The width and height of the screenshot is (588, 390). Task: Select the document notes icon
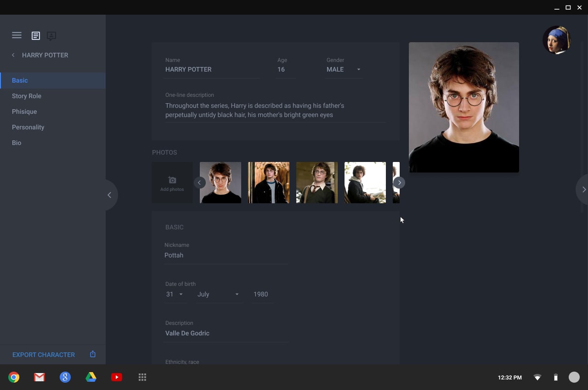pos(36,36)
